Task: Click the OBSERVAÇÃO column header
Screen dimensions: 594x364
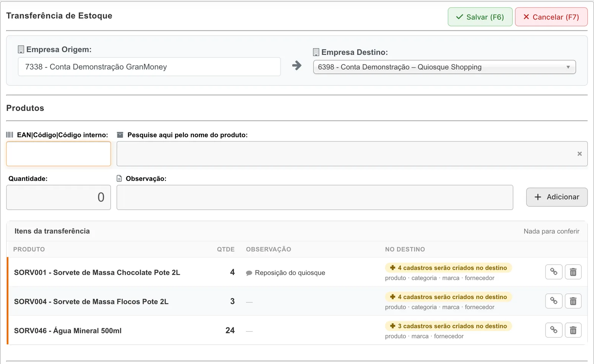Action: pyautogui.click(x=268, y=249)
